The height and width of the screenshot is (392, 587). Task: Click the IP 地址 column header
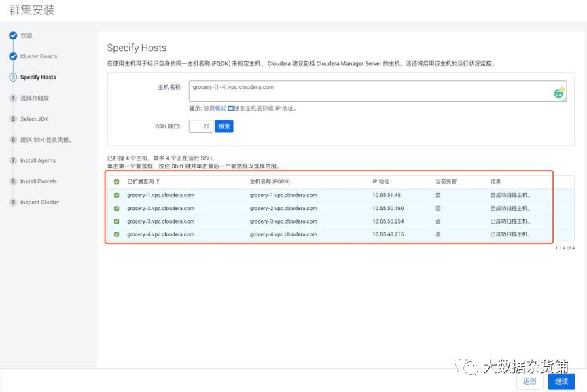[380, 181]
